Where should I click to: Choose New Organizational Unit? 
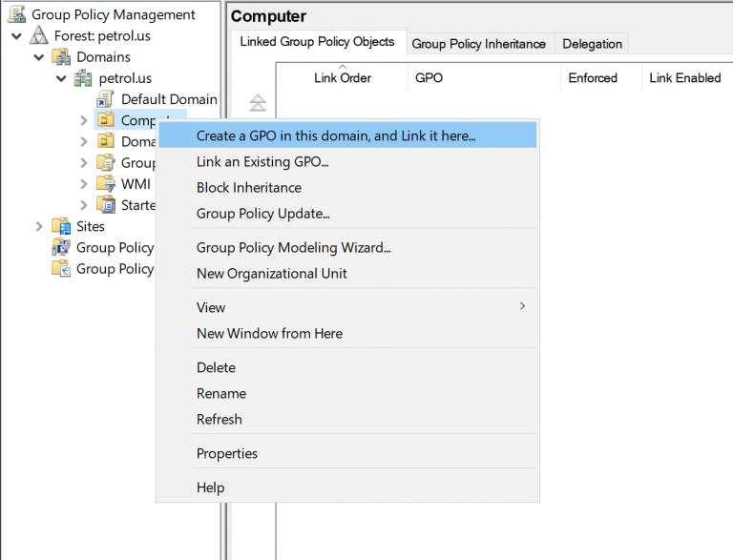347,274
